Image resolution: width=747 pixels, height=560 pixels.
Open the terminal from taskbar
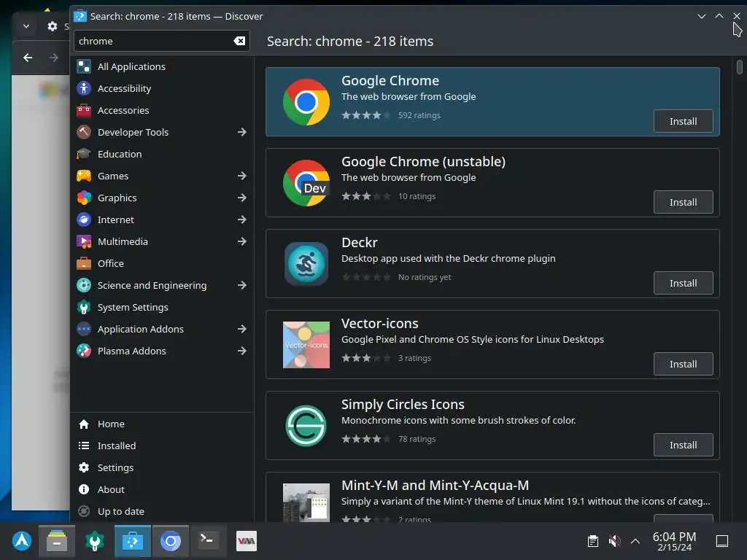pyautogui.click(x=208, y=542)
